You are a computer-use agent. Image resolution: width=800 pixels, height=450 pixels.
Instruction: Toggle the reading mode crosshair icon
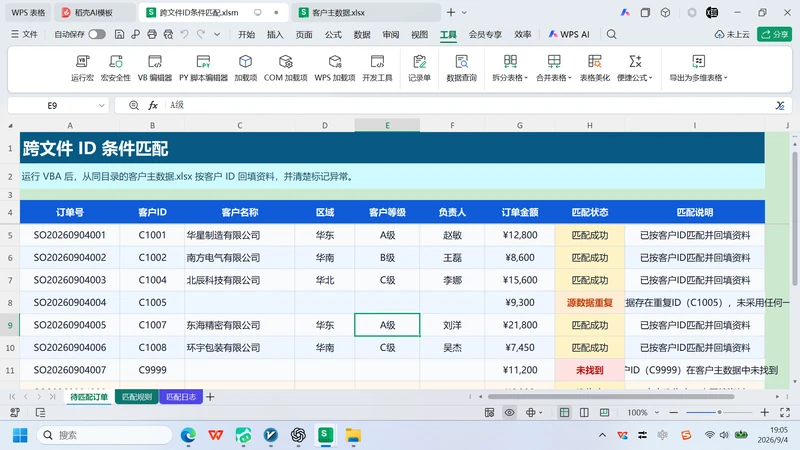pos(531,412)
